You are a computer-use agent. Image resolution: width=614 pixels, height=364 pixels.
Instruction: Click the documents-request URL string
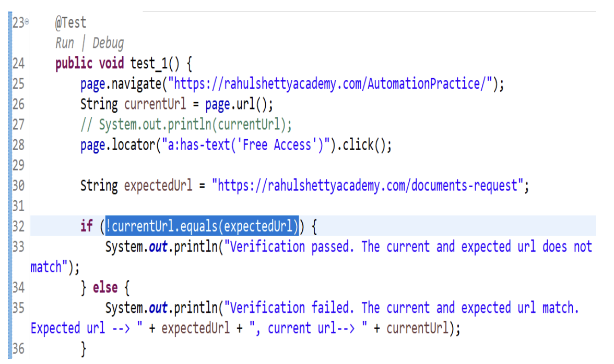pyautogui.click(x=370, y=186)
